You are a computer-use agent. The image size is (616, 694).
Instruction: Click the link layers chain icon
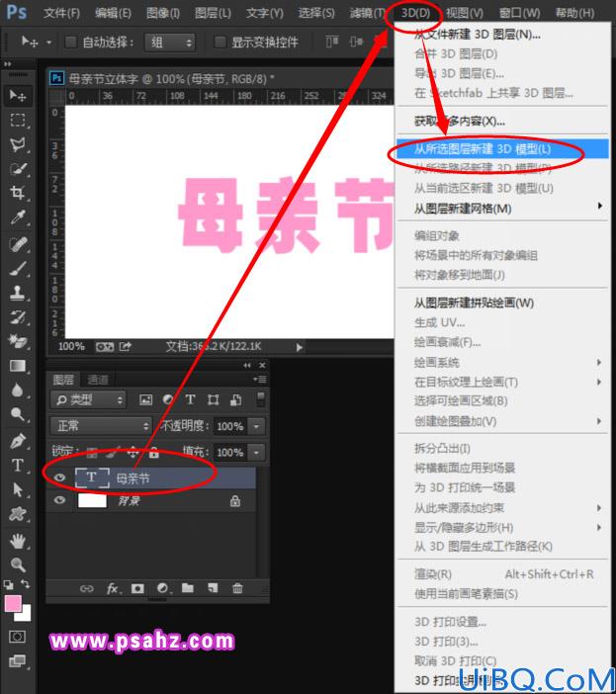pos(86,588)
